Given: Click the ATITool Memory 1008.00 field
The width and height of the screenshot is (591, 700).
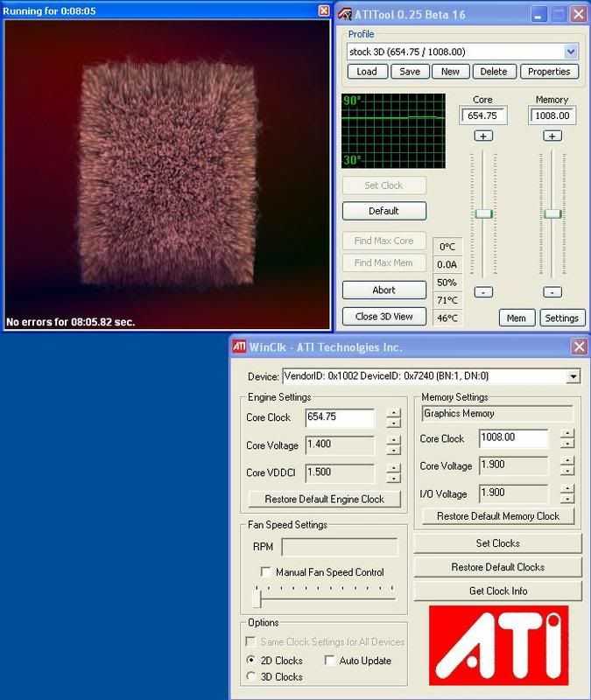Looking at the screenshot, I should pos(552,115).
